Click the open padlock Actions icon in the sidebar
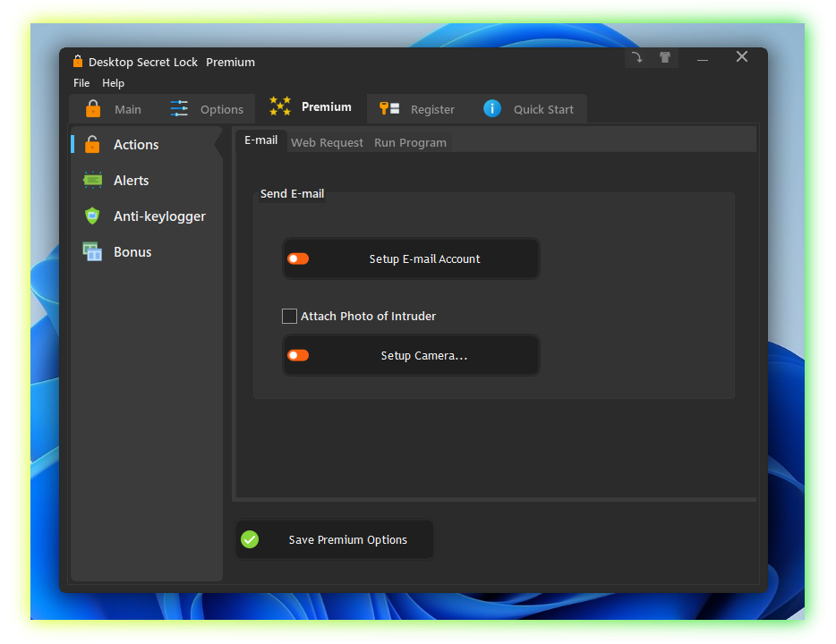The height and width of the screenshot is (644, 836). (92, 144)
